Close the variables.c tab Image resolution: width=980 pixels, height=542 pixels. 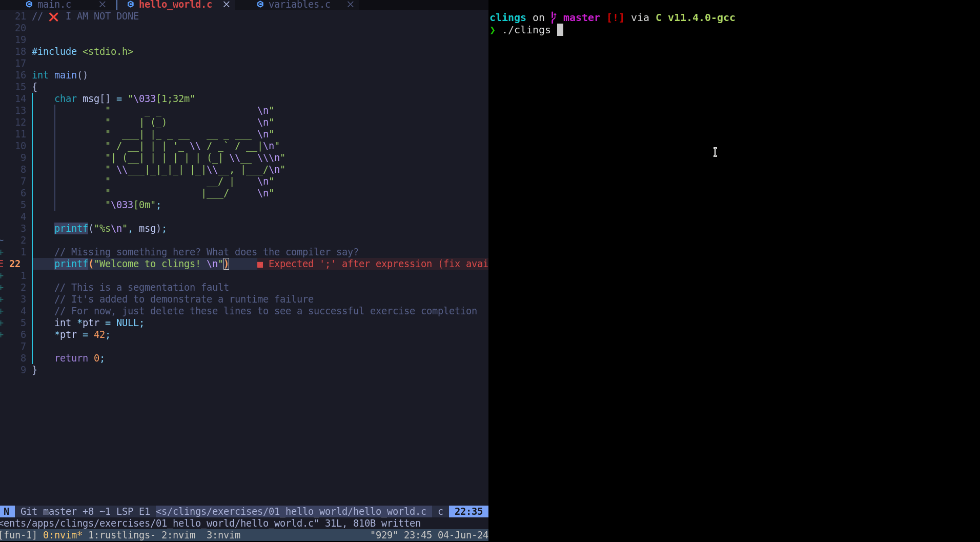(351, 5)
